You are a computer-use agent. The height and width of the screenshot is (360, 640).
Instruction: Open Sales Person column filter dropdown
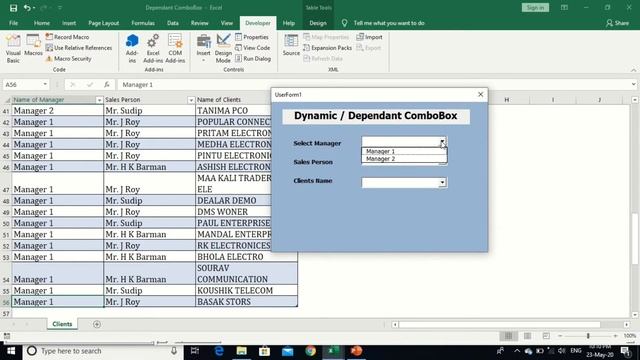(191, 100)
